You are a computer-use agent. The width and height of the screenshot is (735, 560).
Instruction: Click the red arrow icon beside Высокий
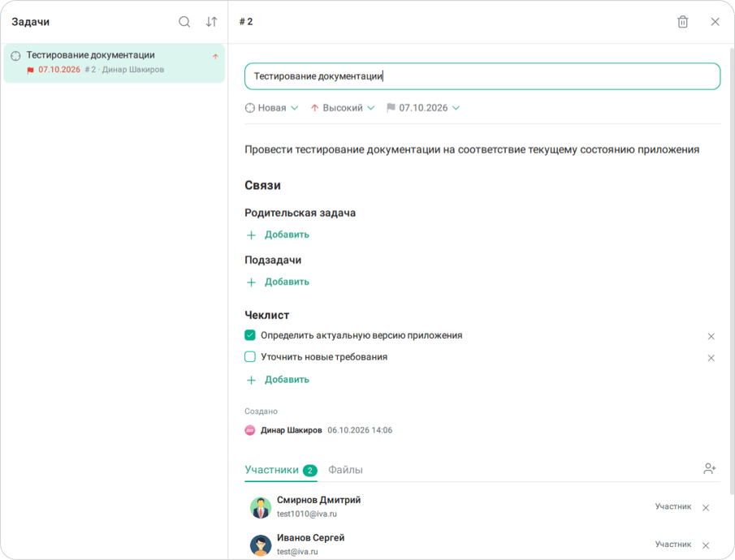[314, 108]
